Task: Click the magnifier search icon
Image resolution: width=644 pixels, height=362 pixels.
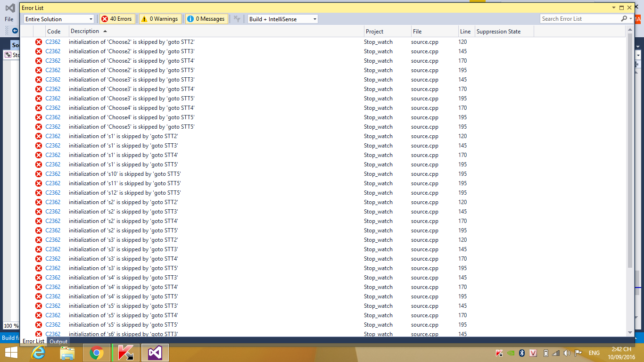Action: coord(624,19)
